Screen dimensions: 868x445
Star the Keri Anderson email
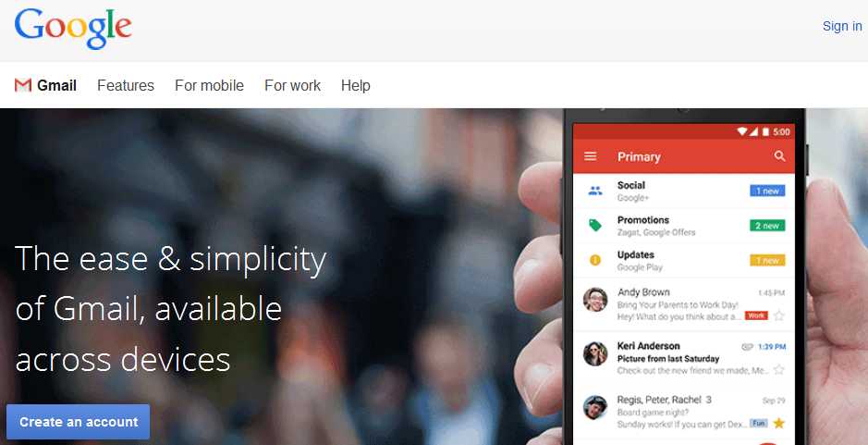(779, 370)
